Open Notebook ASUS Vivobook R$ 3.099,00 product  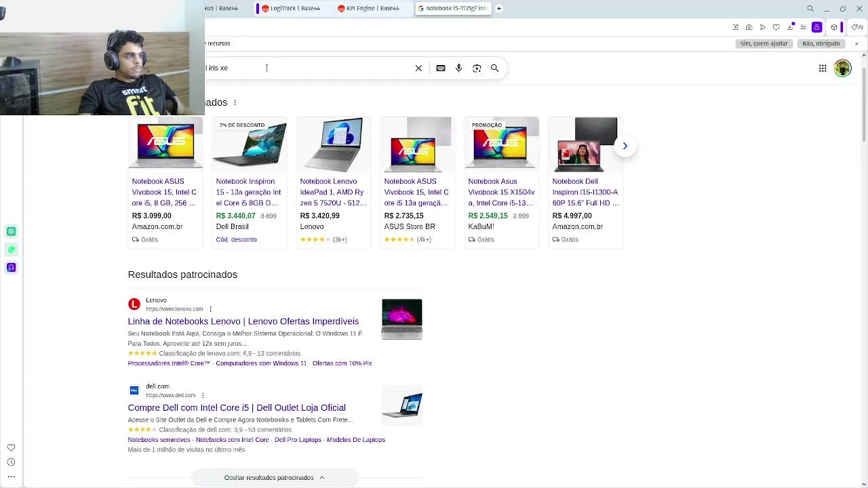(165, 183)
